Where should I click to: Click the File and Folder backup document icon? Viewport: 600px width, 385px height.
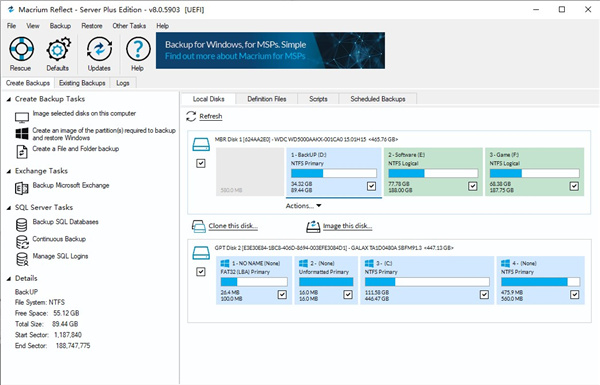22,152
